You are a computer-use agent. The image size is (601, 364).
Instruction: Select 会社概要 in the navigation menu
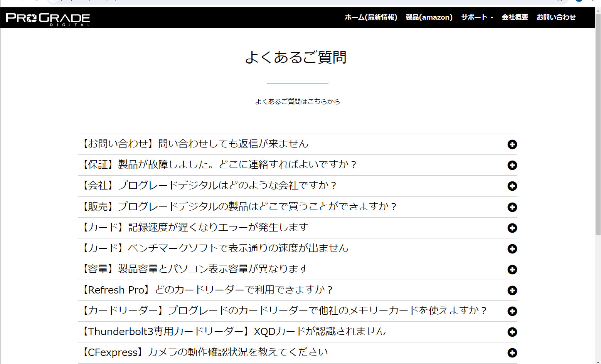514,17
